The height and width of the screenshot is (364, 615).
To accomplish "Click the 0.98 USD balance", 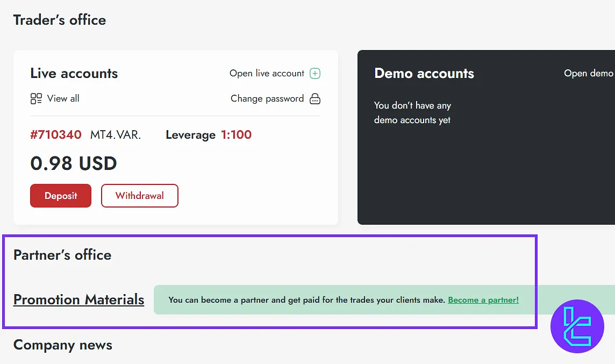I will (74, 163).
